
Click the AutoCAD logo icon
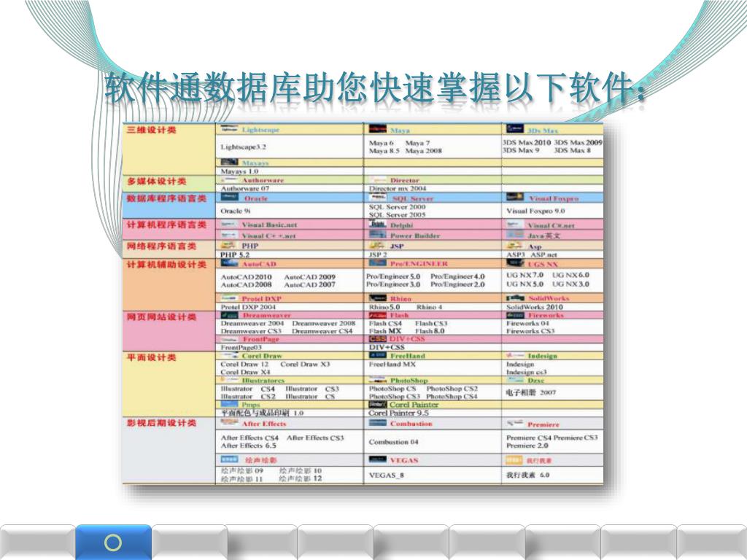[229, 262]
